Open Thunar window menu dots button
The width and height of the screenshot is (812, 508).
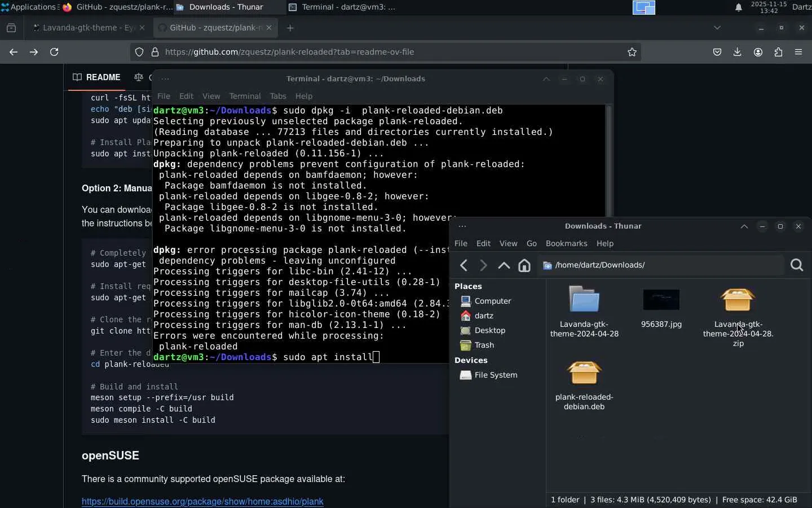tap(462, 226)
